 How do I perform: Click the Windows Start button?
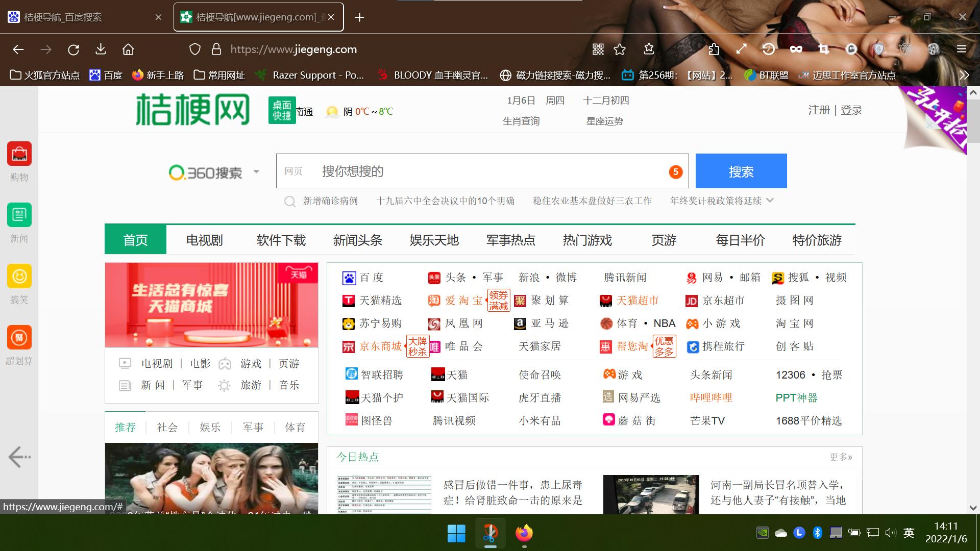pos(456,533)
